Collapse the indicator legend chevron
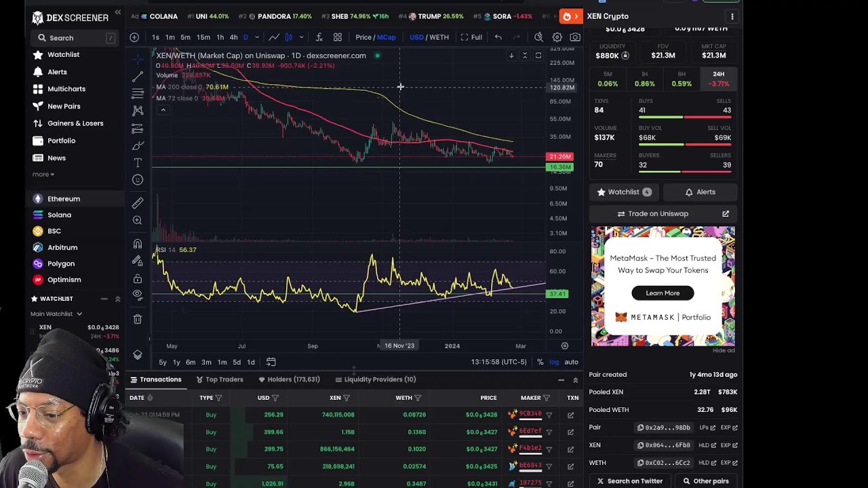The image size is (868, 488). pos(163,109)
